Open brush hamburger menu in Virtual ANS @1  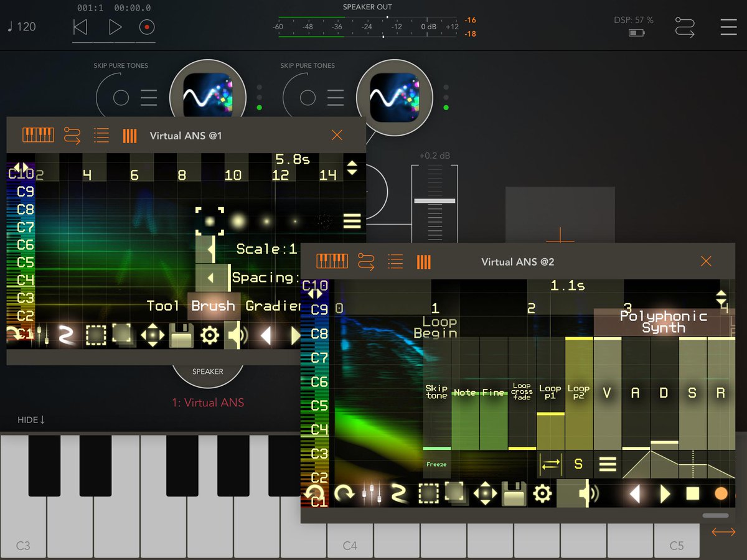coord(352,221)
